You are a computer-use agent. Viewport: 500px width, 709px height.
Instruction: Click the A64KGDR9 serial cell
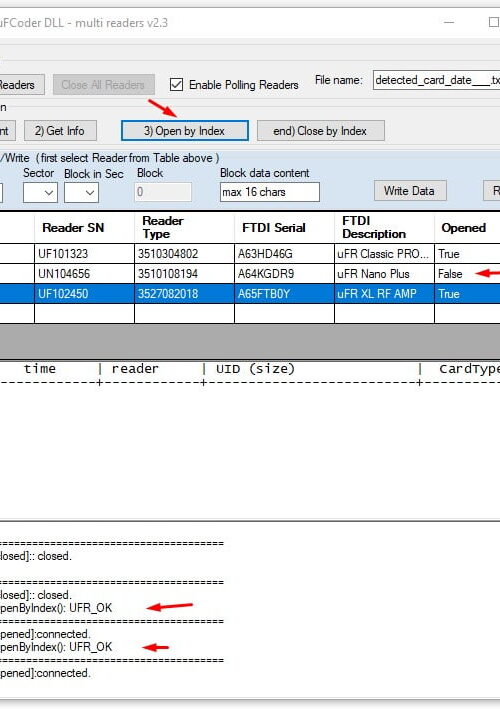[284, 274]
